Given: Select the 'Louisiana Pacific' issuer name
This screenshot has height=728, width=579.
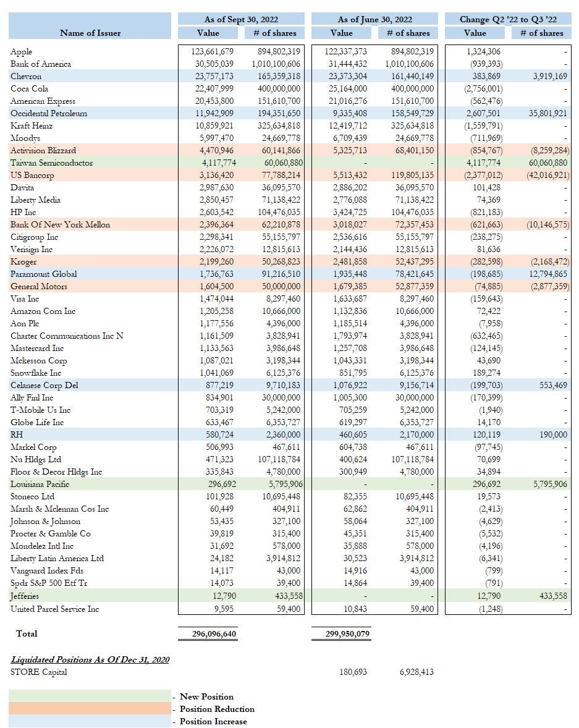Looking at the screenshot, I should click(x=40, y=485).
